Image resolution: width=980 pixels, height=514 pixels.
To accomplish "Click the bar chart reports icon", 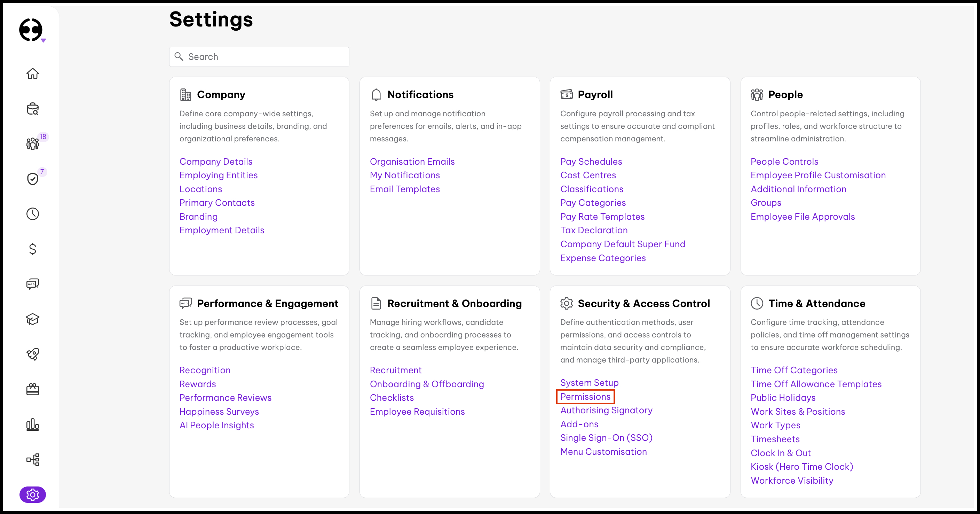I will (x=33, y=425).
